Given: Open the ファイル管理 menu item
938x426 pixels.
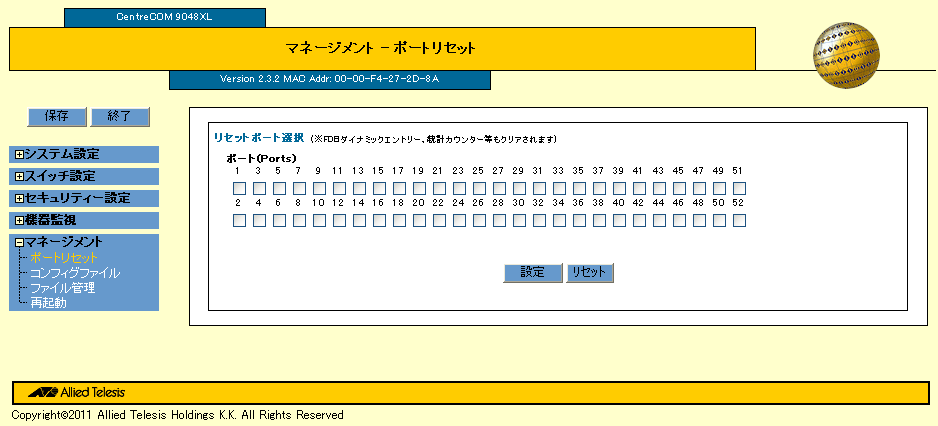Looking at the screenshot, I should point(62,288).
